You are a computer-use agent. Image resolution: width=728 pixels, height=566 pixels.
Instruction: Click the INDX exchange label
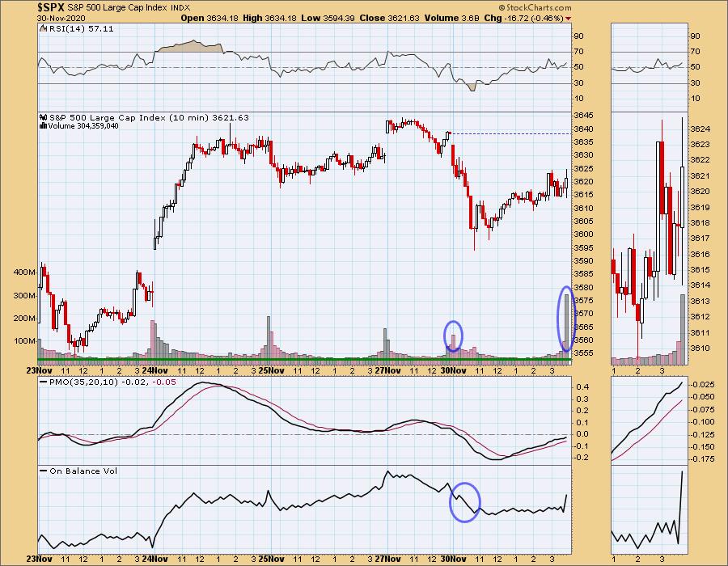point(180,8)
